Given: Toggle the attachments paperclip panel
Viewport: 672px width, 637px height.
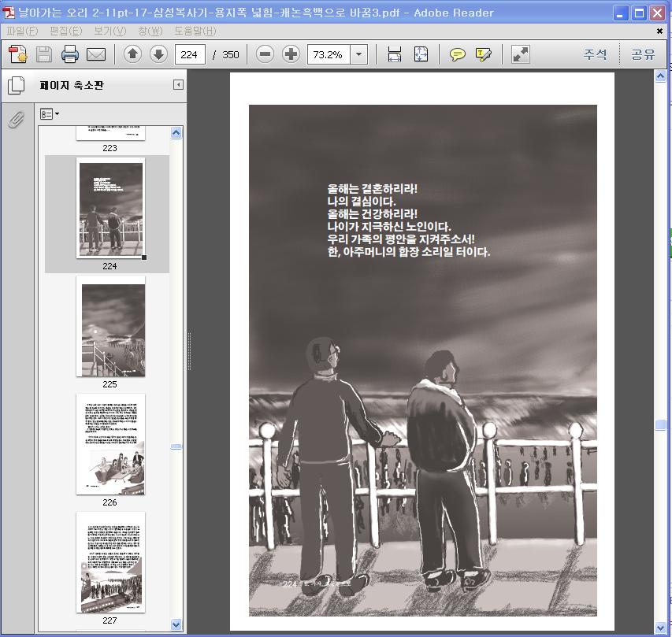Looking at the screenshot, I should 17,120.
